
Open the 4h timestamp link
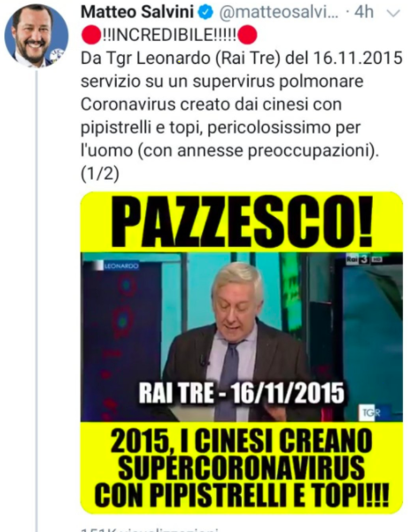(364, 12)
